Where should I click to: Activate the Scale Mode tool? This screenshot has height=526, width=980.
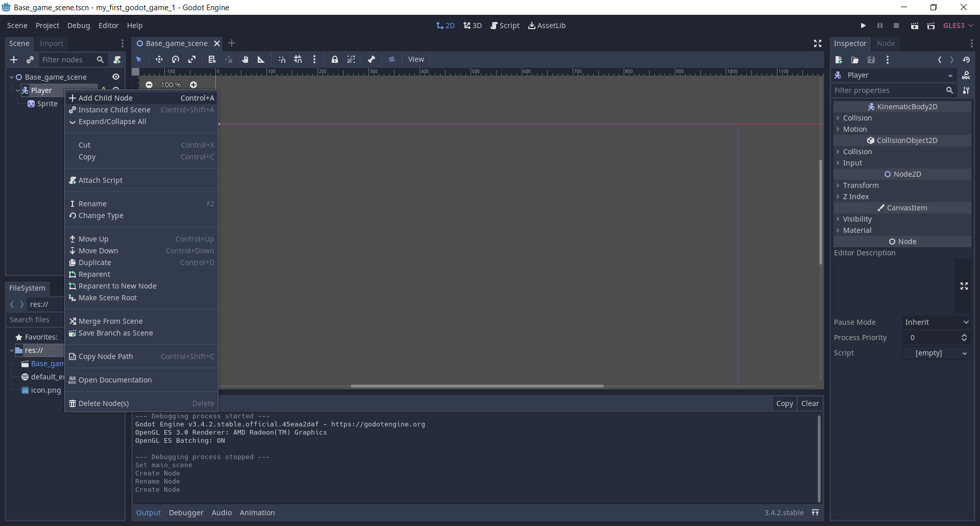pos(192,59)
